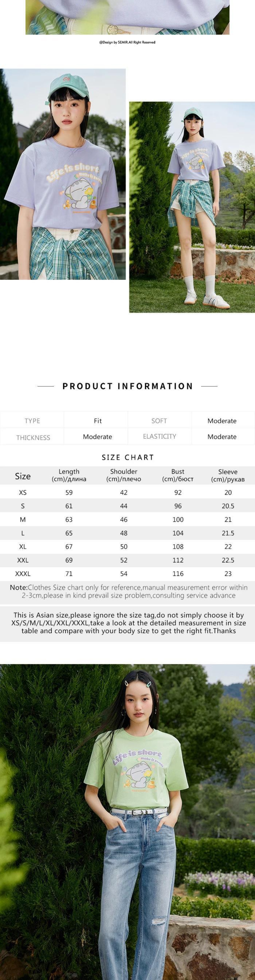
Task: Click the Bust column header
Action: pos(178,475)
